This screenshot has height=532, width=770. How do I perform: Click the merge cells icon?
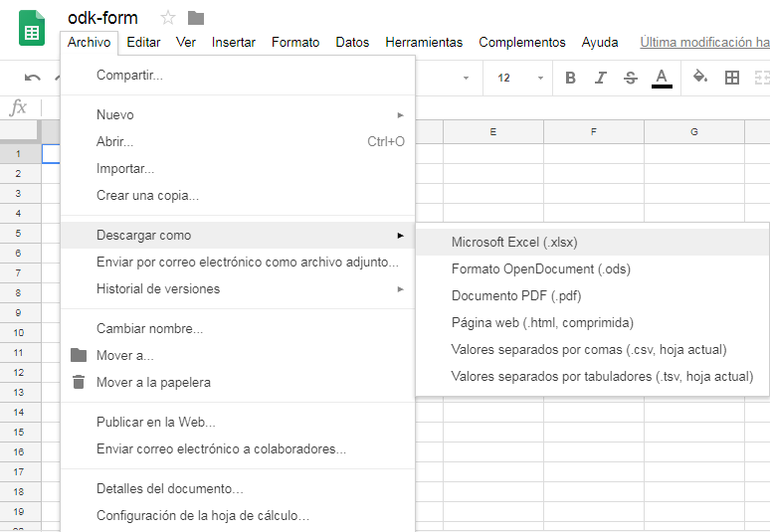[762, 78]
